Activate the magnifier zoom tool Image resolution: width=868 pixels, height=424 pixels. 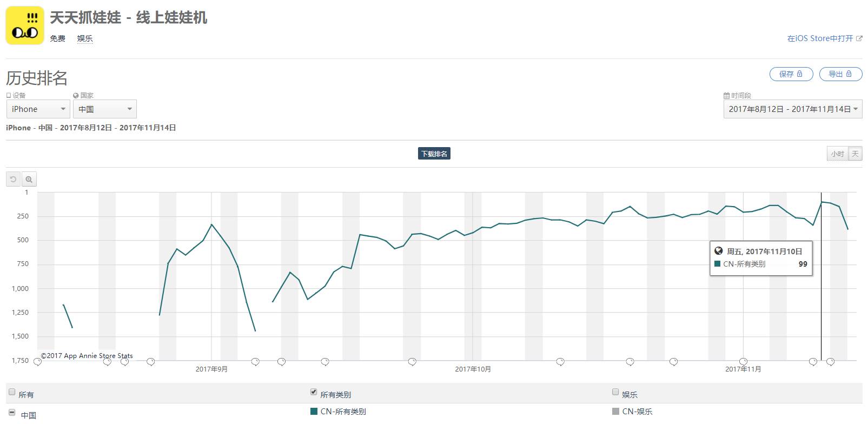29,179
